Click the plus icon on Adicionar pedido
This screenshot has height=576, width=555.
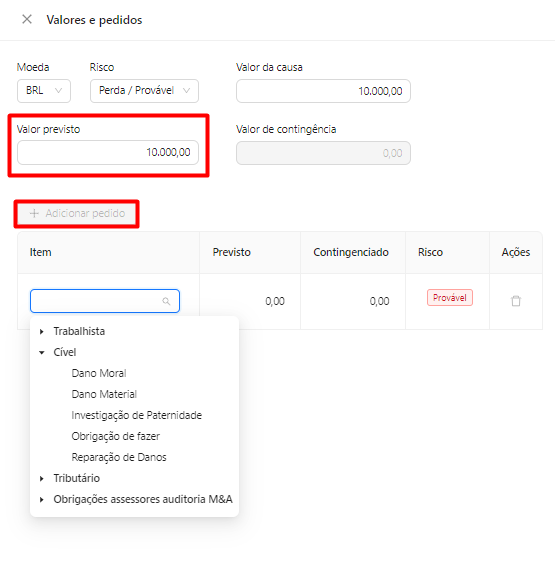[x=34, y=213]
